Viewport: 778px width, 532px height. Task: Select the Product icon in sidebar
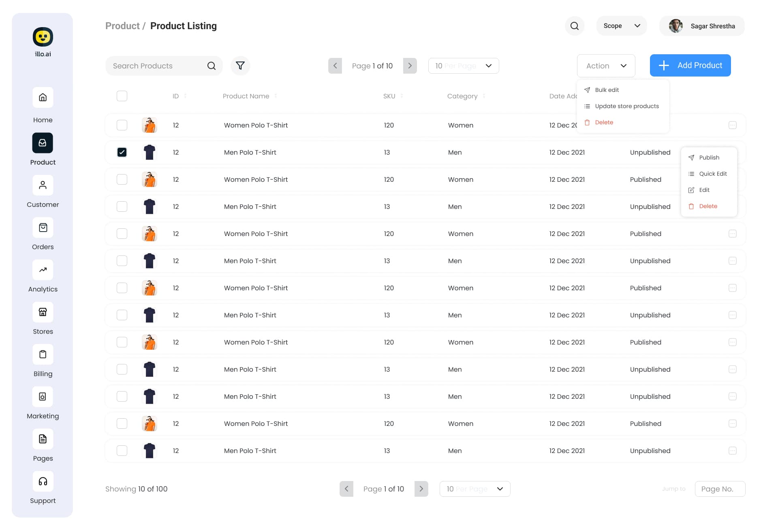[43, 143]
